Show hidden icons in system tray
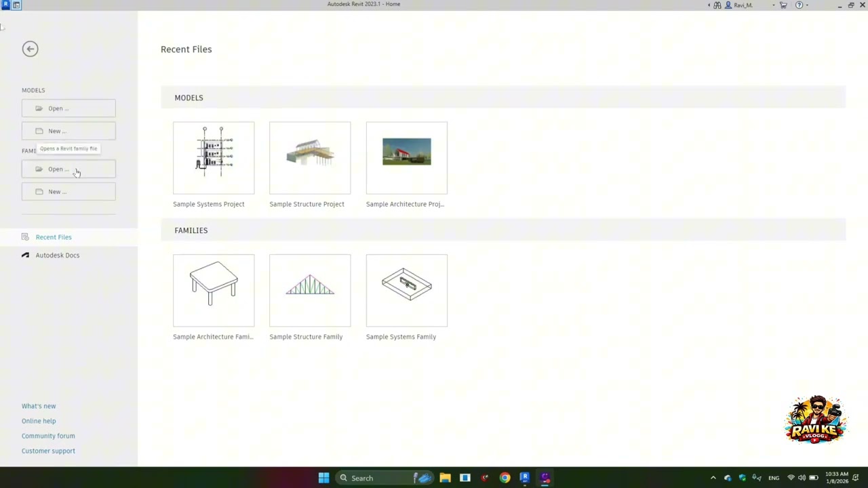The image size is (868, 488). point(713,478)
